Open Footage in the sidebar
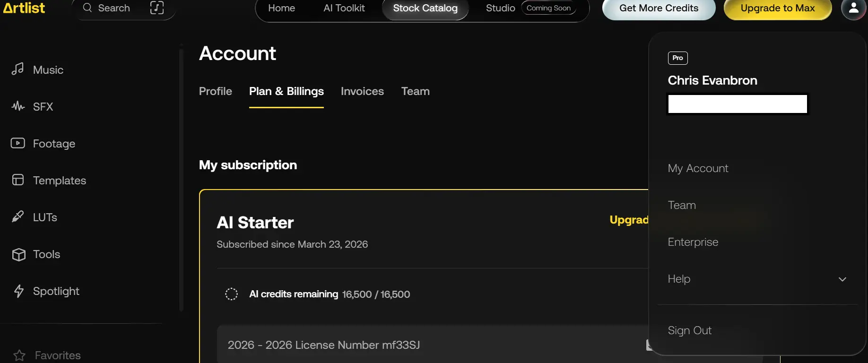Image resolution: width=868 pixels, height=363 pixels. 54,144
